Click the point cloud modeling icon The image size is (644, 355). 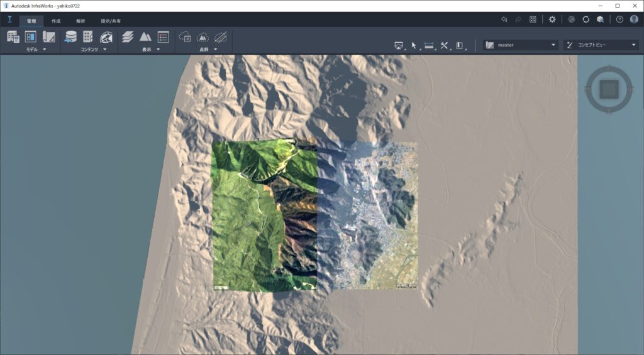pos(185,37)
